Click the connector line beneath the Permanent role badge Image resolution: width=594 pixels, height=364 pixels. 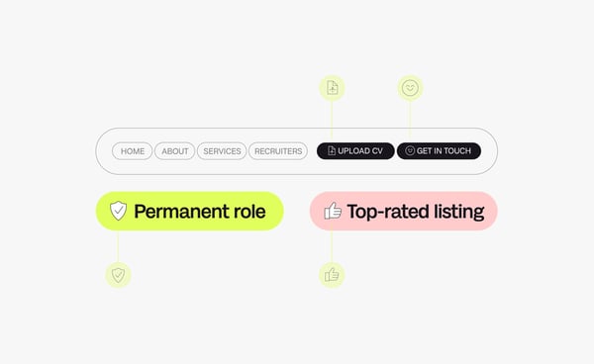(118, 246)
